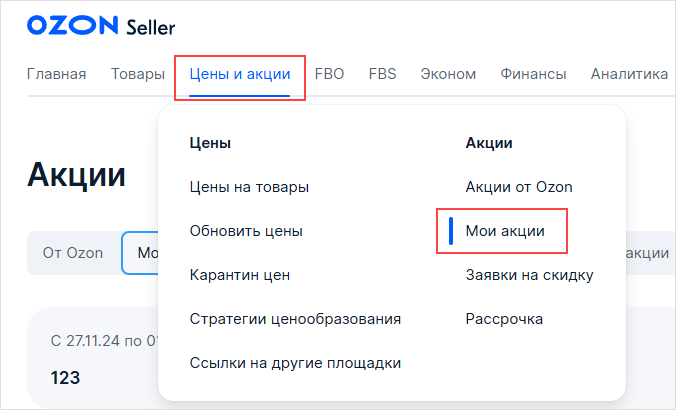Switch to the От Ozon filter tab
This screenshot has height=410, width=676.
pos(73,254)
